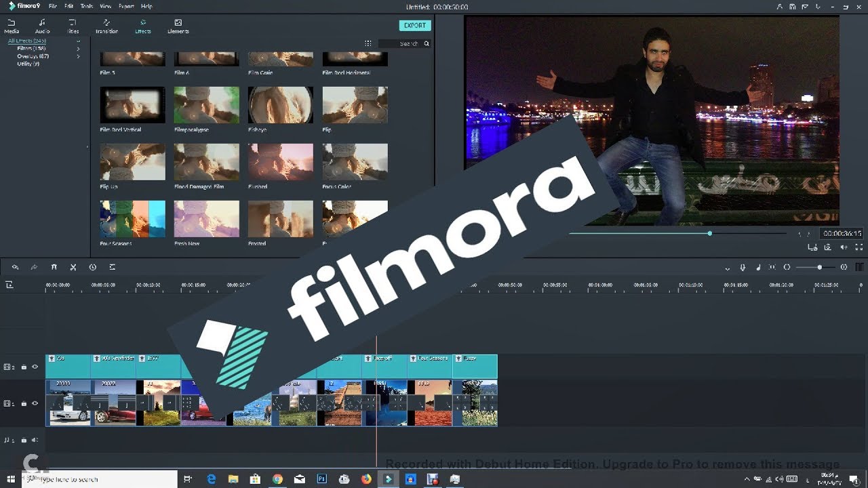This screenshot has width=868, height=488.
Task: Open the View menu
Action: (x=105, y=6)
